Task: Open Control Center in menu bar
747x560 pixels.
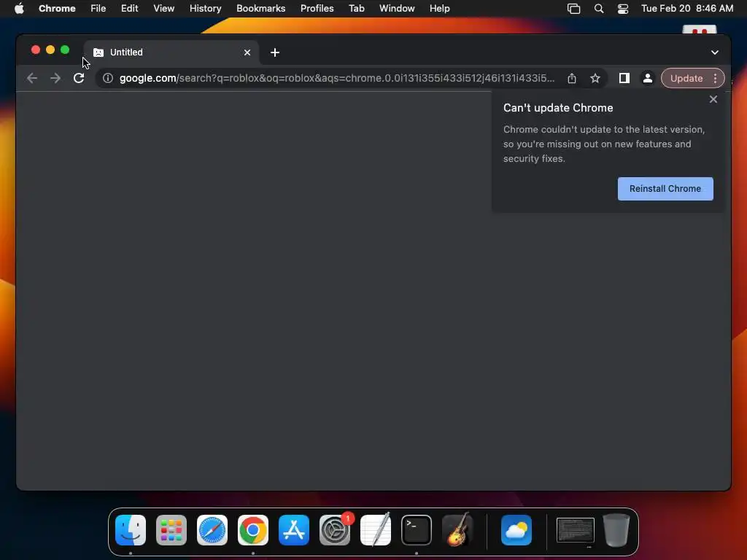Action: tap(623, 9)
